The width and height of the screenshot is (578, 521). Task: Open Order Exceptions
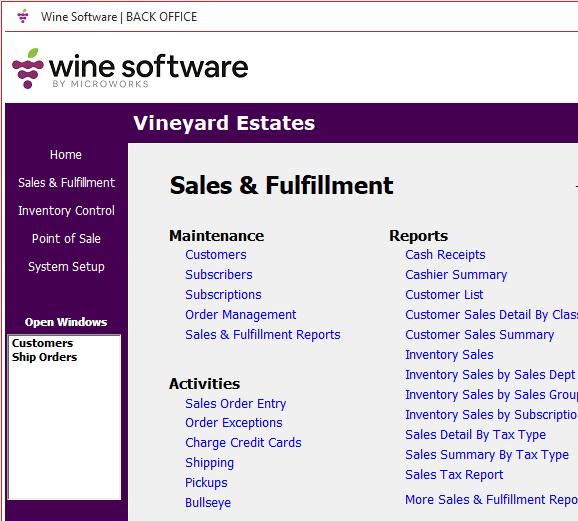tap(234, 423)
